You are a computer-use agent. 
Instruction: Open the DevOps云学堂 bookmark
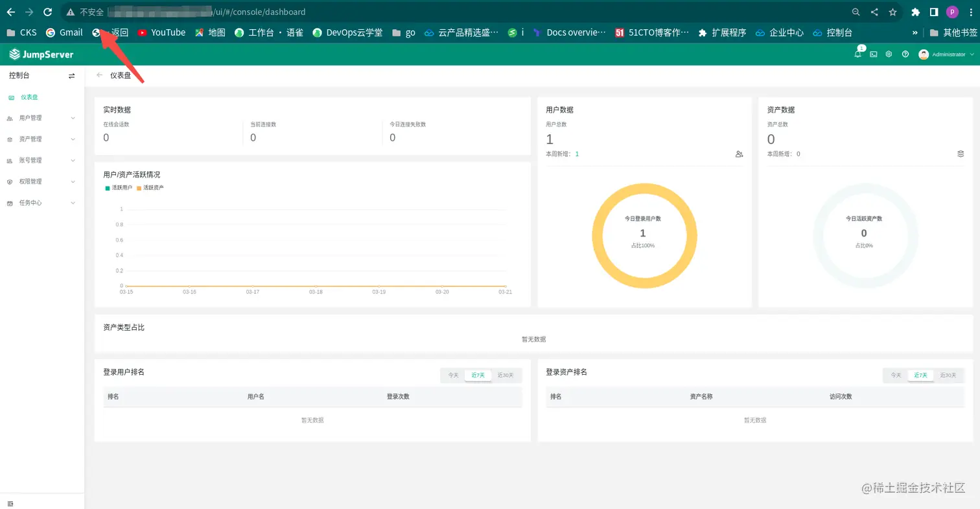(x=347, y=32)
